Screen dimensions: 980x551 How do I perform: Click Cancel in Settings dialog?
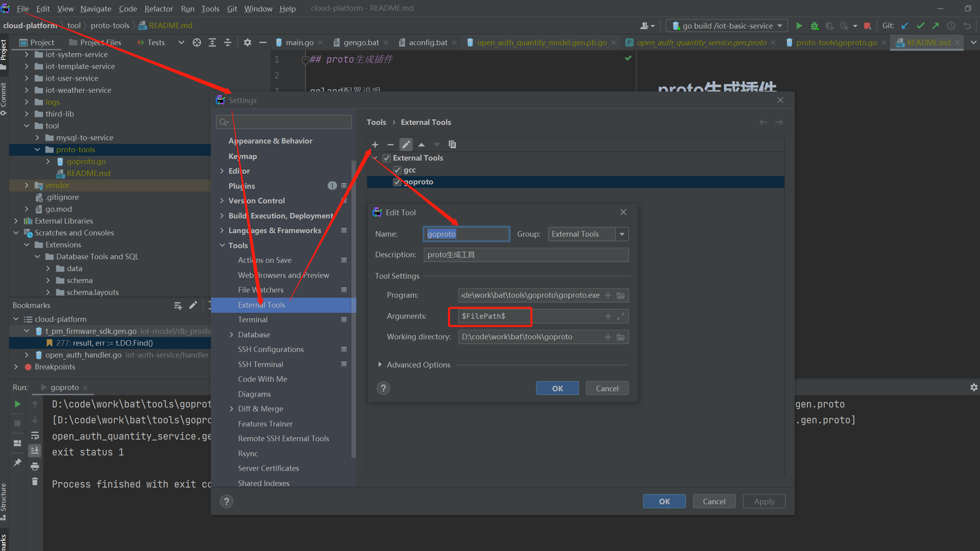(x=714, y=501)
